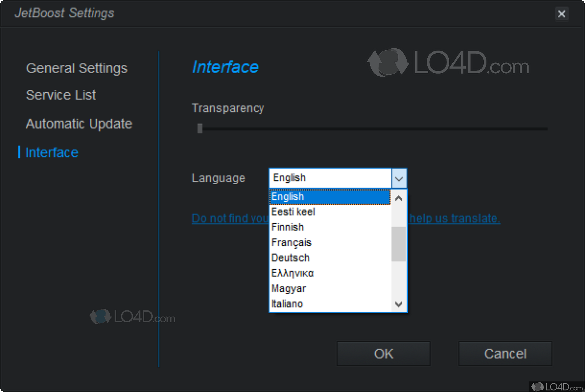Choose Eesti keel from the language list
Image resolution: width=585 pixels, height=392 pixels.
point(330,212)
